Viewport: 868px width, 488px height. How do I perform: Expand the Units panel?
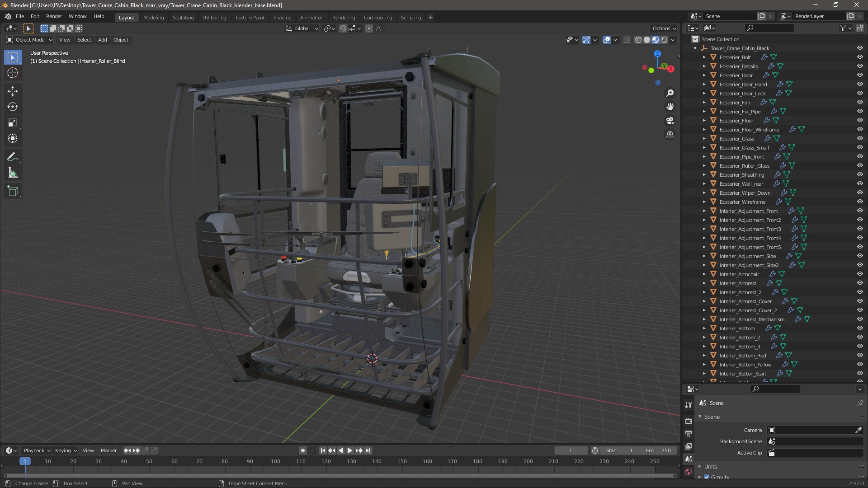pos(710,466)
